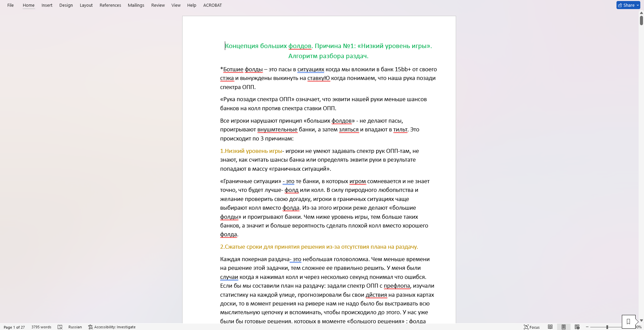Select Print Layout view
Image resolution: width=644 pixels, height=330 pixels.
tap(564, 327)
